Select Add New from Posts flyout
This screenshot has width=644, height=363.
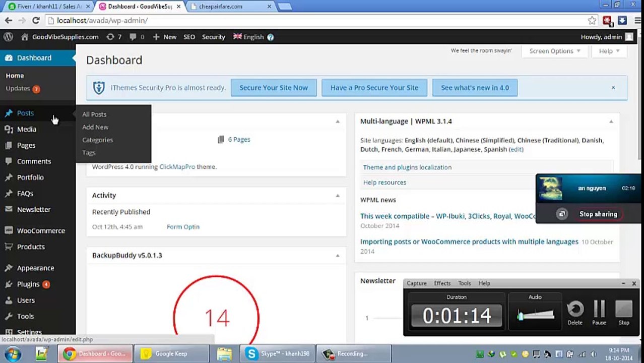[95, 127]
